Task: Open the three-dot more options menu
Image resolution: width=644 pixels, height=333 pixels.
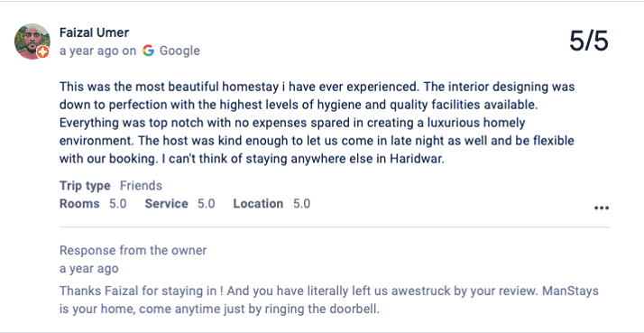Action: [x=602, y=208]
